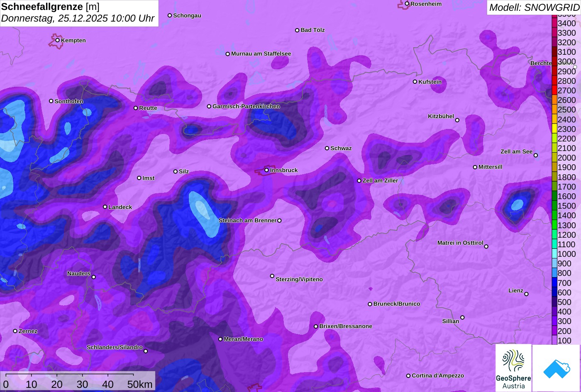Screen dimensions: 581x392
Task: Click the 1500 m green legend swatch
Action: click(554, 206)
